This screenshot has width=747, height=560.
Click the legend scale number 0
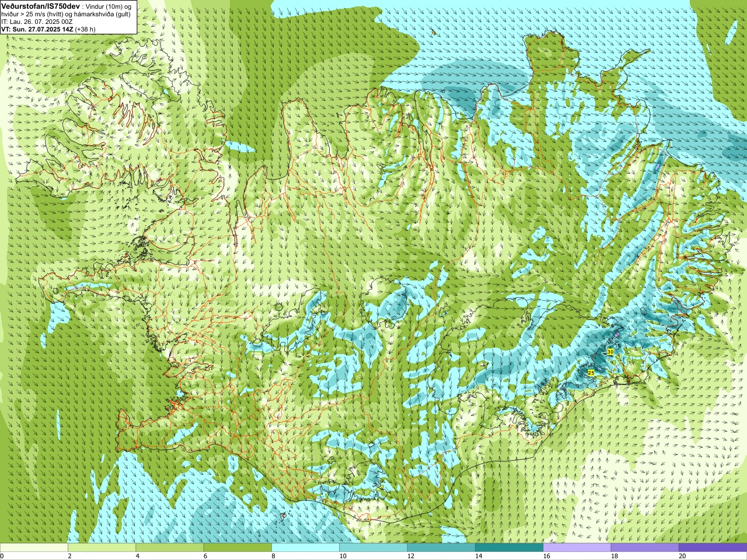pos(2,556)
